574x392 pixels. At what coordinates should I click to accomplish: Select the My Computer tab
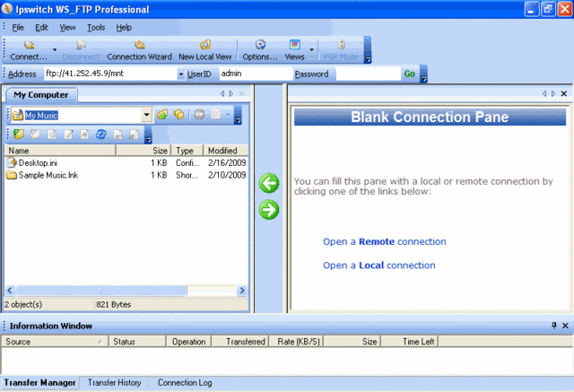41,95
